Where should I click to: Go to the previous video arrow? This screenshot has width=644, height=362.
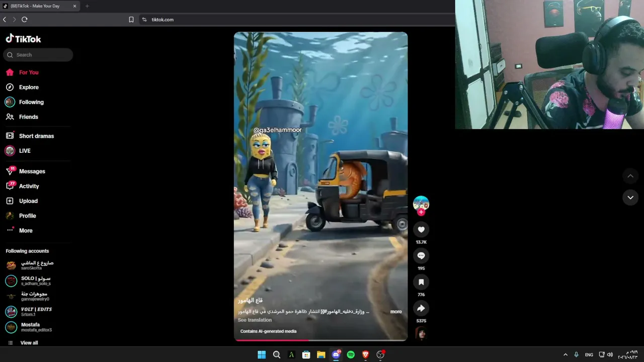click(x=630, y=176)
